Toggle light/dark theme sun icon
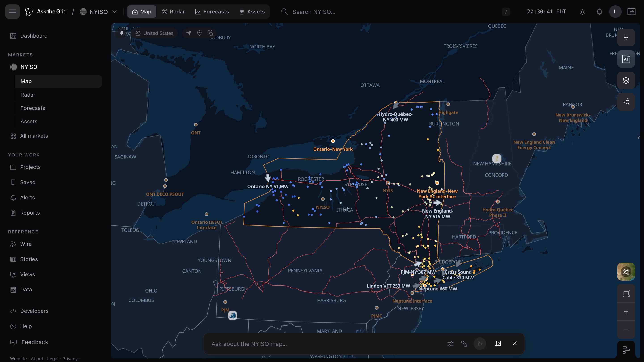Screen dimensions: 644x362 582,12
